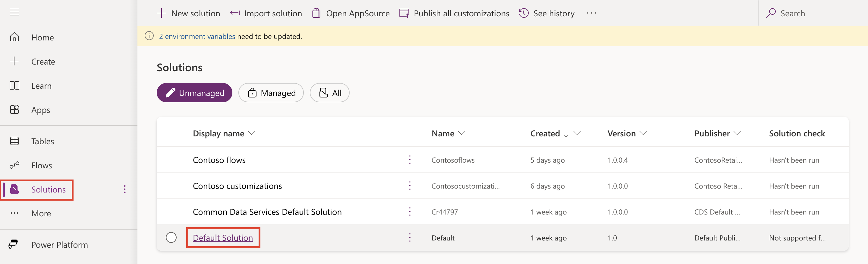Viewport: 868px width, 264px height.
Task: Open the Default Solution link
Action: click(x=223, y=238)
